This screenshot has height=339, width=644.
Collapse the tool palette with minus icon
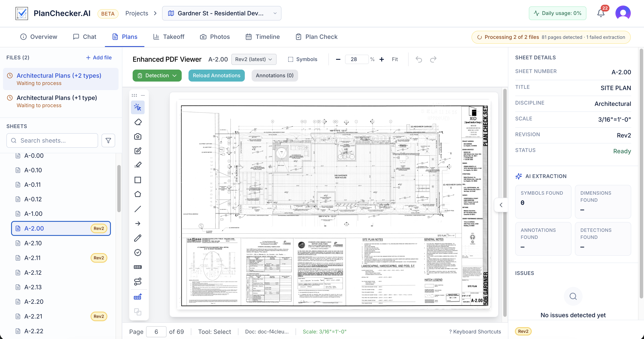click(x=143, y=95)
